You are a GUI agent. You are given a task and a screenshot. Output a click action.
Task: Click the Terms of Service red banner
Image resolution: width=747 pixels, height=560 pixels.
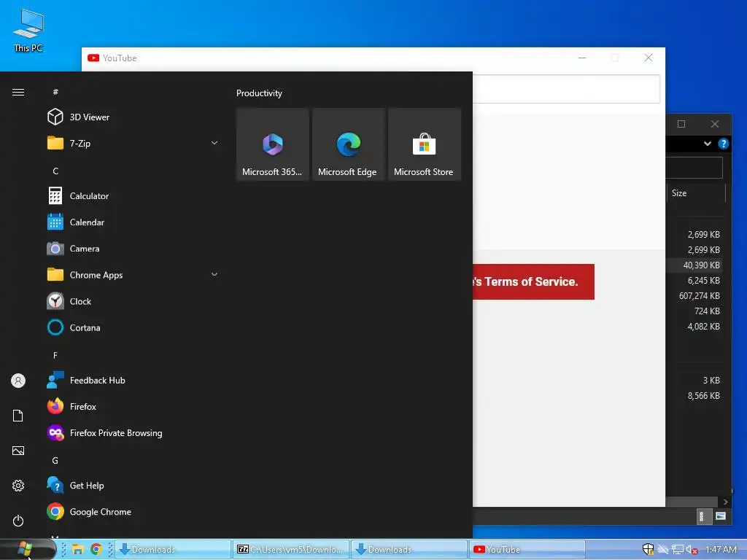(x=533, y=281)
